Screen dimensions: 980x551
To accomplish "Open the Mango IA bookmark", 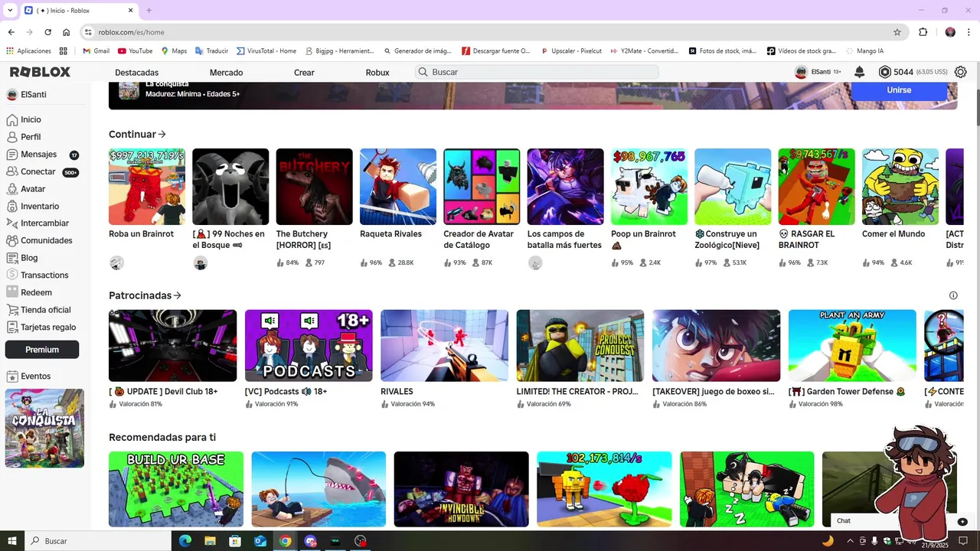I will point(864,51).
